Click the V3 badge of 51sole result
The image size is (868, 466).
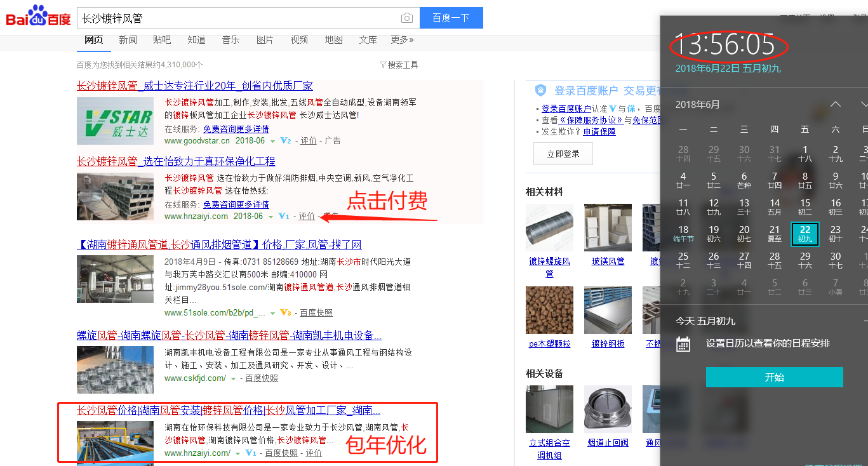tap(285, 312)
